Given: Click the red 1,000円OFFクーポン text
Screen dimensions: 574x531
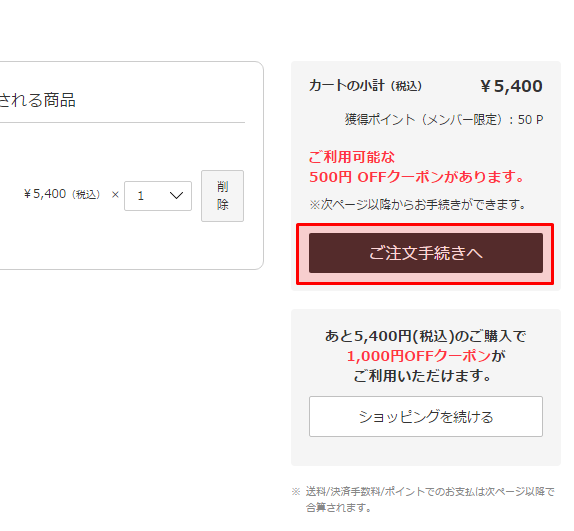Looking at the screenshot, I should tap(418, 356).
